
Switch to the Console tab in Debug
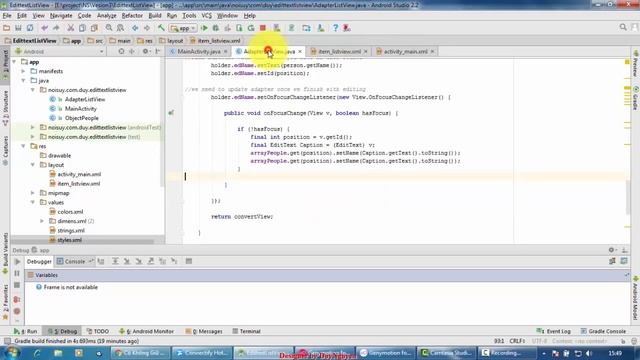[x=75, y=262]
